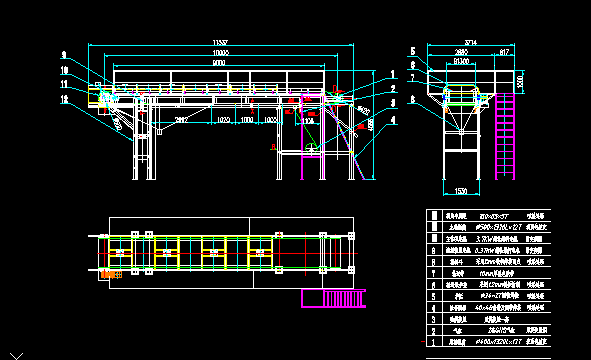This screenshot has width=591, height=360.
Task: Select callout number 12 on the left
Action: (x=64, y=99)
